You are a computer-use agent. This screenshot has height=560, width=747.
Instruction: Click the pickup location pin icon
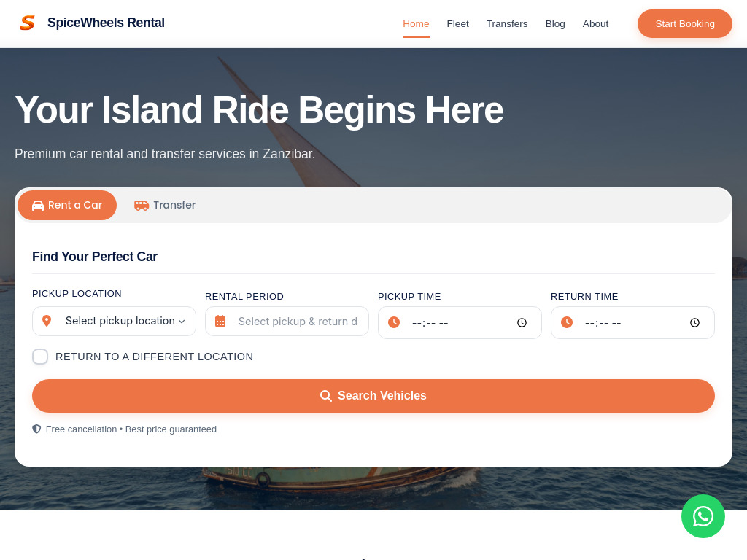[47, 321]
